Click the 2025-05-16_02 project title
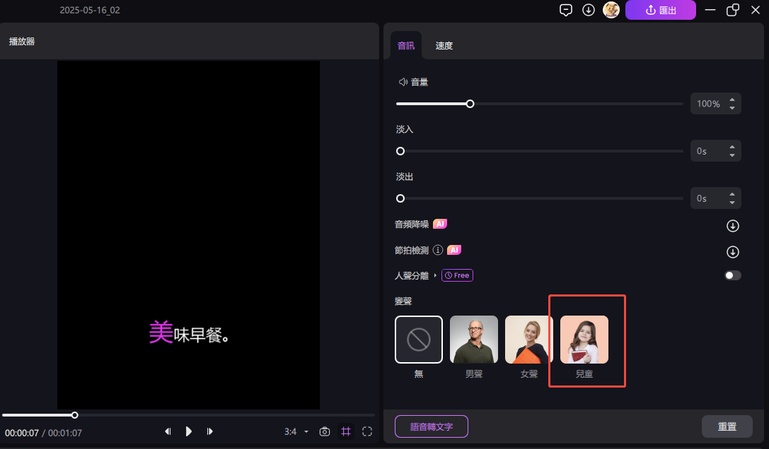This screenshot has width=769, height=449. [x=90, y=10]
